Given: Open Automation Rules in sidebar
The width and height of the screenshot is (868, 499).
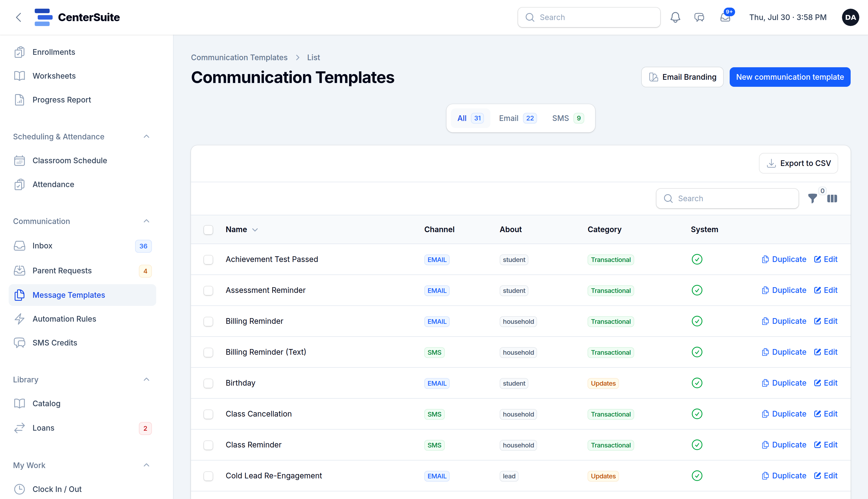Looking at the screenshot, I should click(82, 319).
